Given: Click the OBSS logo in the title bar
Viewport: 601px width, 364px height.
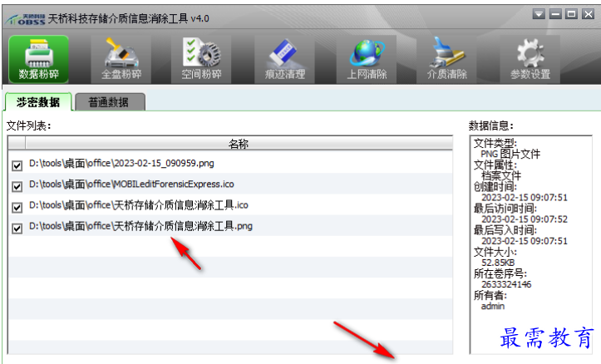Looking at the screenshot, I should tap(26, 19).
